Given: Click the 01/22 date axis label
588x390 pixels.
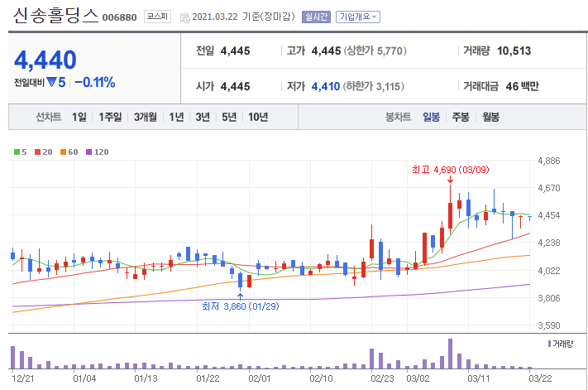Looking at the screenshot, I should pos(208,378).
